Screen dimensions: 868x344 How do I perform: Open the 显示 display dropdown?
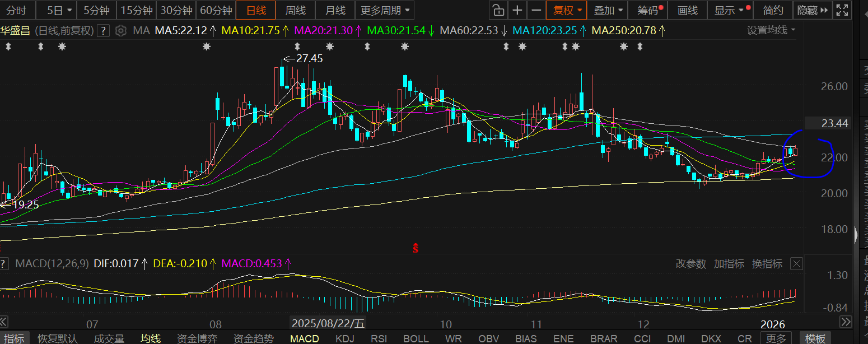[x=729, y=10]
